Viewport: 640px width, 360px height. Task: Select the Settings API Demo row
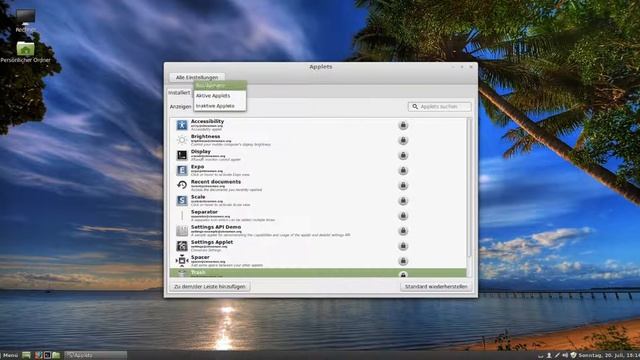point(318,231)
